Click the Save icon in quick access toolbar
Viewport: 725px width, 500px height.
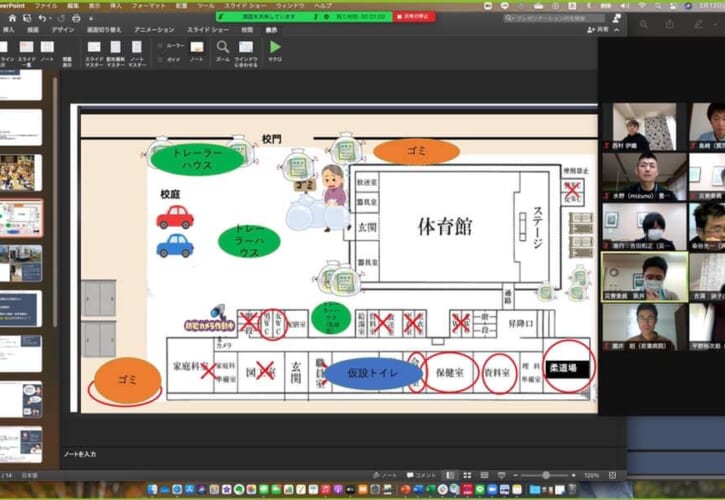(27, 19)
